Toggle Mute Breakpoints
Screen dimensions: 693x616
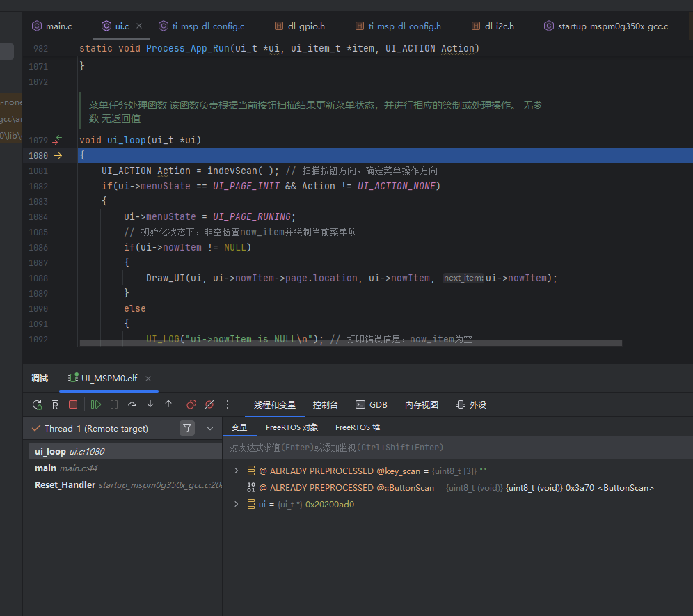209,404
